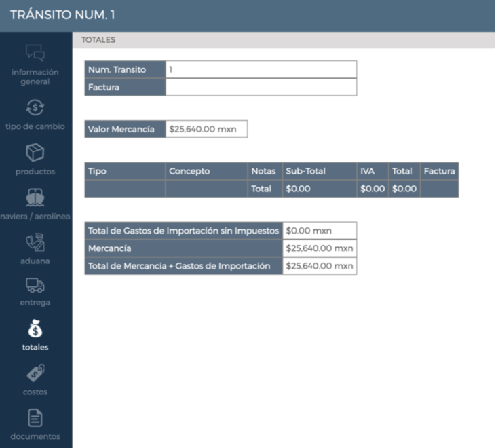This screenshot has height=448, width=496.
Task: Switch to the entrega section label
Action: [35, 303]
